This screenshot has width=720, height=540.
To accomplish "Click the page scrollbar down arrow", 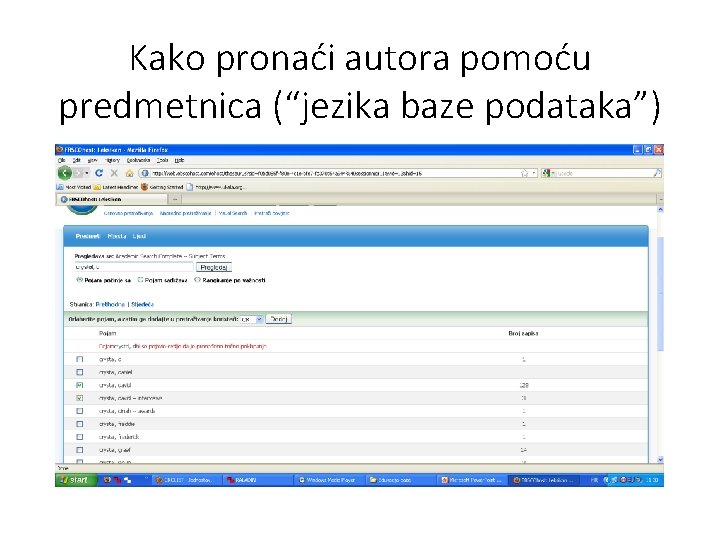I will [x=660, y=459].
